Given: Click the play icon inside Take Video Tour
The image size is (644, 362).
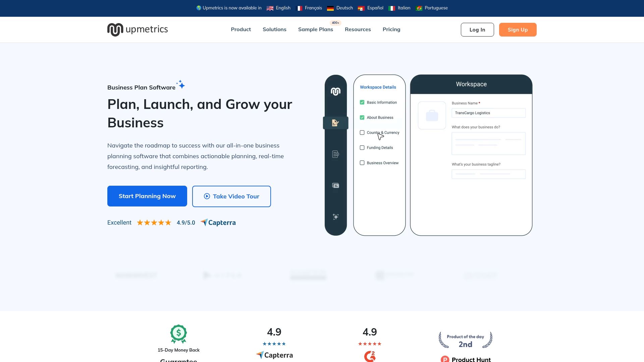Looking at the screenshot, I should click(207, 196).
